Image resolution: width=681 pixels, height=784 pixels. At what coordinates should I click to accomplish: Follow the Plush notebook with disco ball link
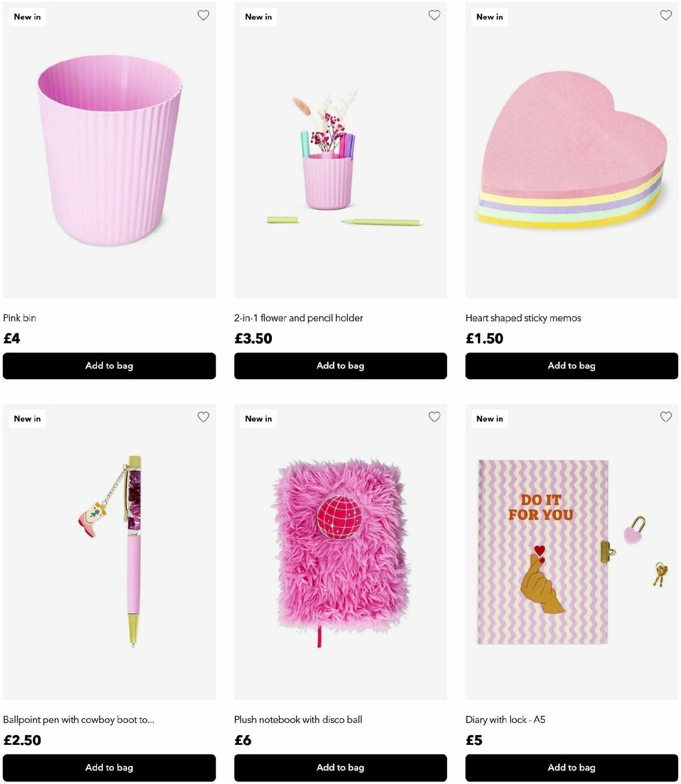pos(298,719)
